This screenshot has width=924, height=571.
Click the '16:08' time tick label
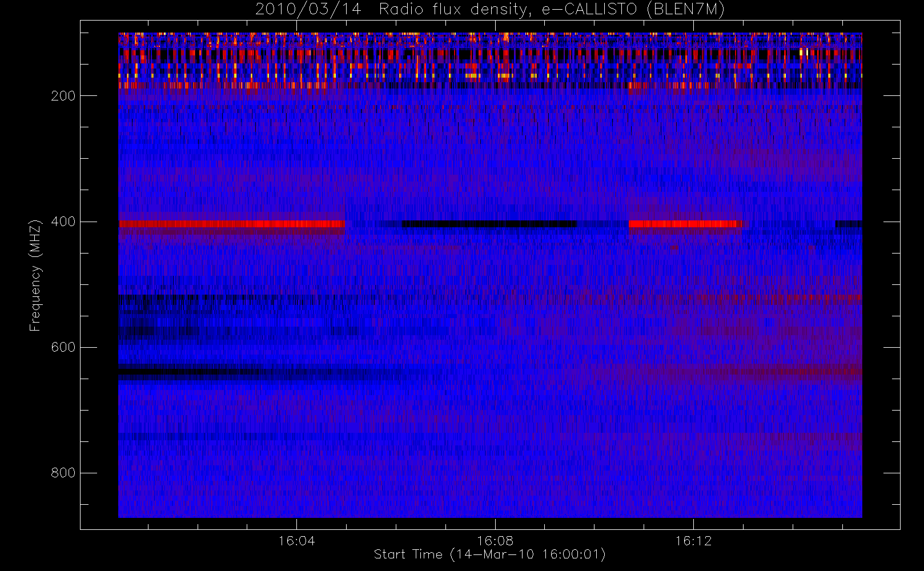[495, 541]
